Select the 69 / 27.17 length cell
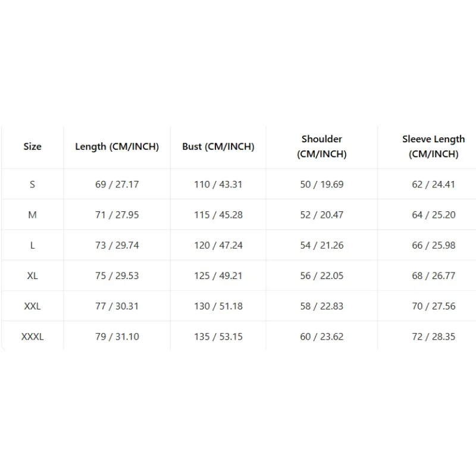 point(117,184)
